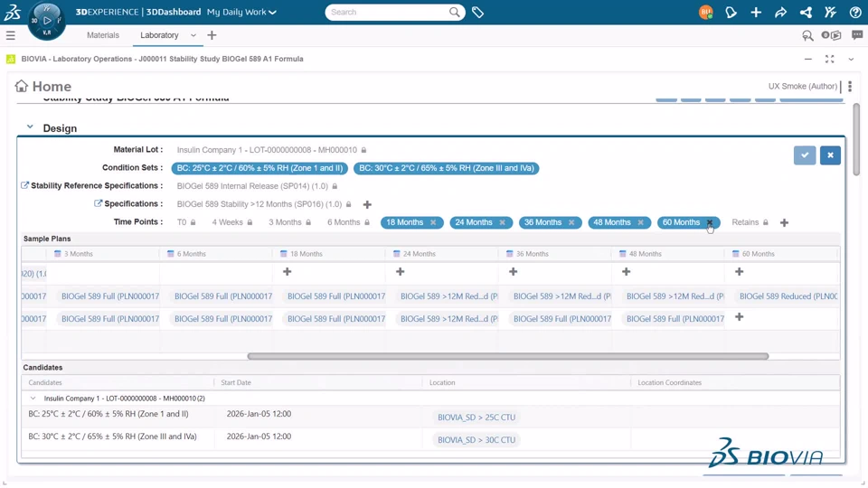Open the user profile avatar
The height and width of the screenshot is (488, 868).
(706, 12)
